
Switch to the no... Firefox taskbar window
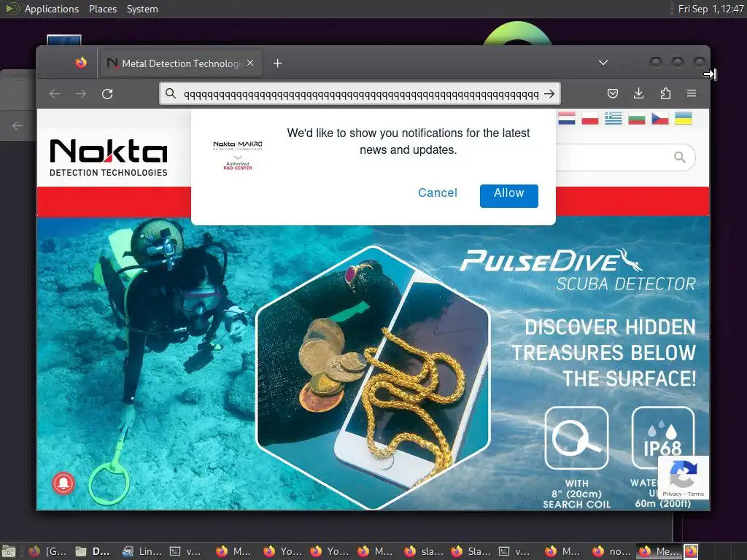click(x=612, y=551)
